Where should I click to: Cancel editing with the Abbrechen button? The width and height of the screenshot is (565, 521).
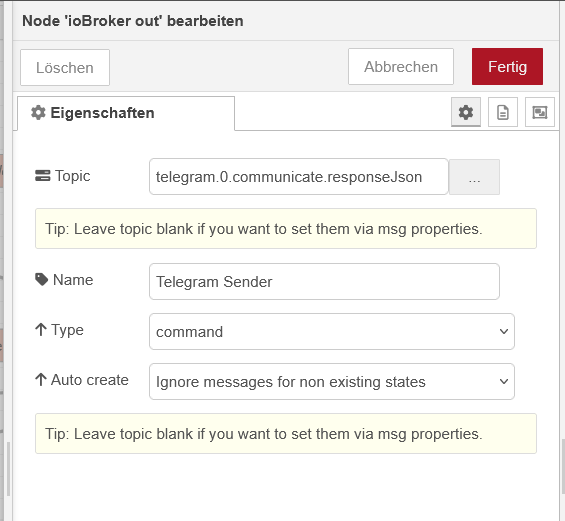[x=401, y=67]
